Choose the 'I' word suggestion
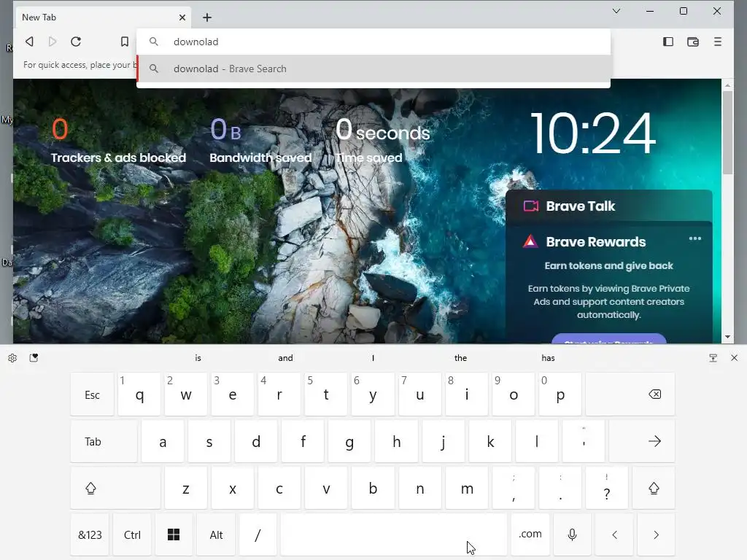This screenshot has height=560, width=747. coord(373,358)
